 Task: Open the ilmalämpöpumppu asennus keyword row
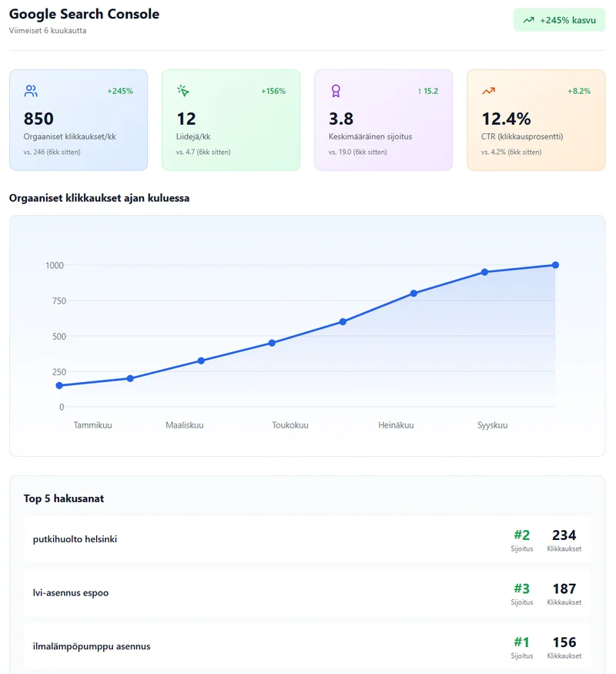(x=307, y=646)
